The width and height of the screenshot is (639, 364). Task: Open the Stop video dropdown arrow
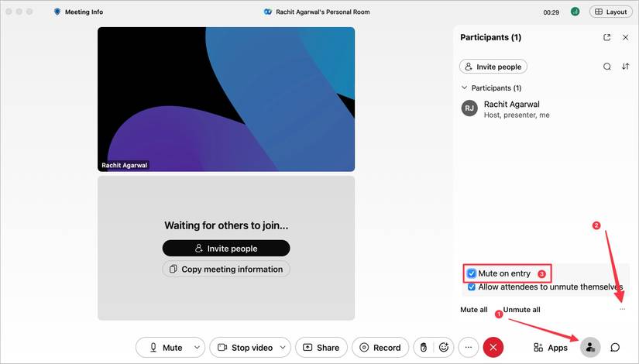[x=283, y=348]
